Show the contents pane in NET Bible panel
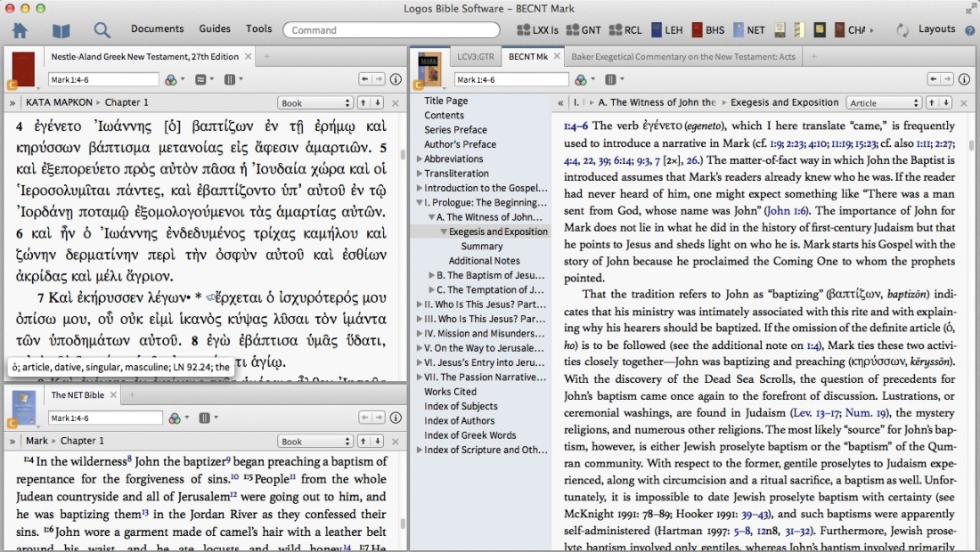 coord(12,441)
